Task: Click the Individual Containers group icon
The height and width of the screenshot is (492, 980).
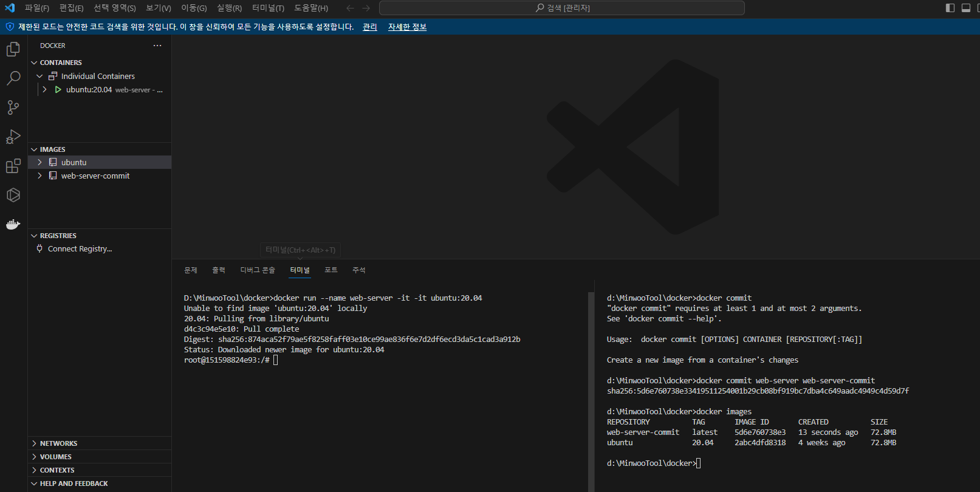Action: click(53, 76)
